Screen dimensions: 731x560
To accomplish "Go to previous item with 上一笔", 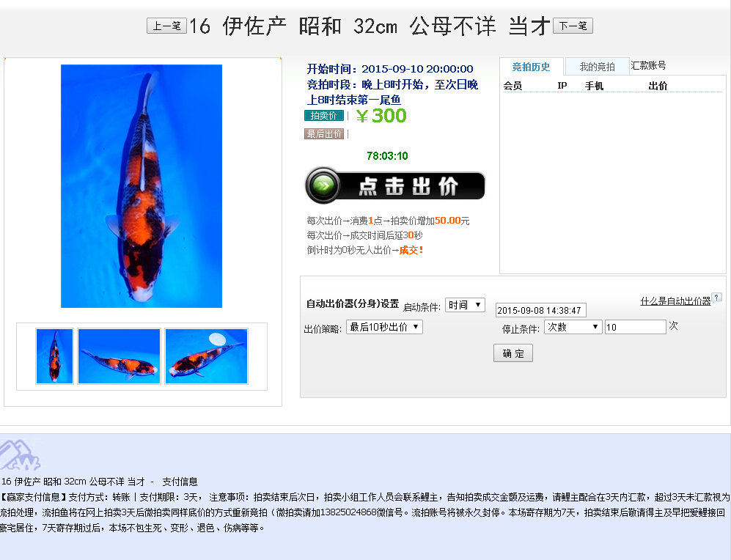I will point(166,26).
